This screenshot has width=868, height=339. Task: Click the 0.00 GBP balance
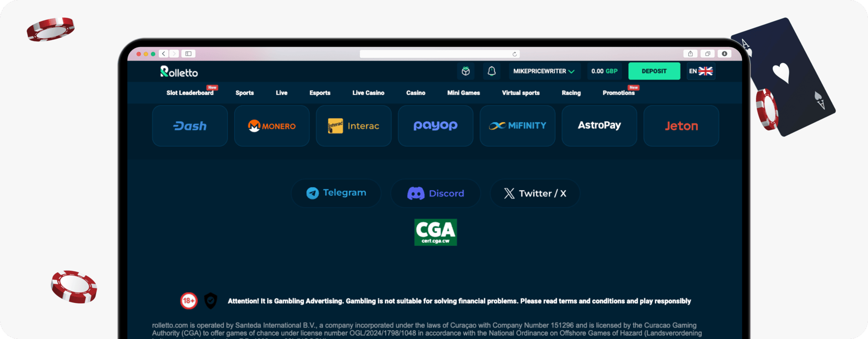click(604, 71)
